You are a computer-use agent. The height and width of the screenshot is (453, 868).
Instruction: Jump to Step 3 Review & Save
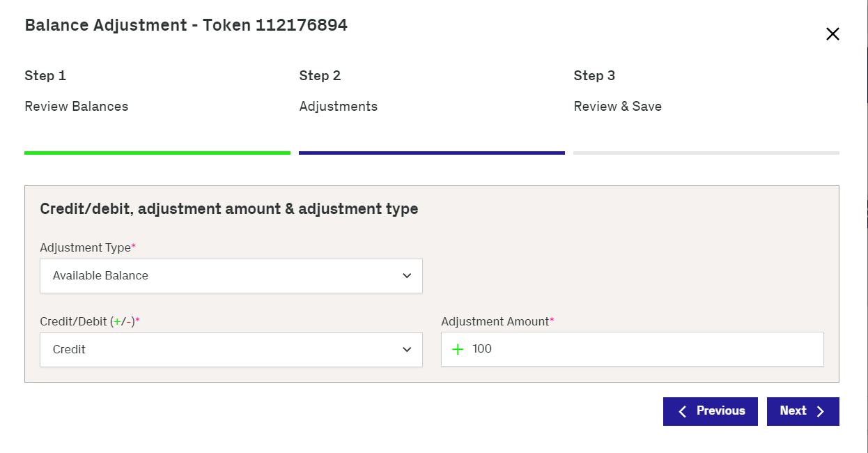pyautogui.click(x=618, y=91)
